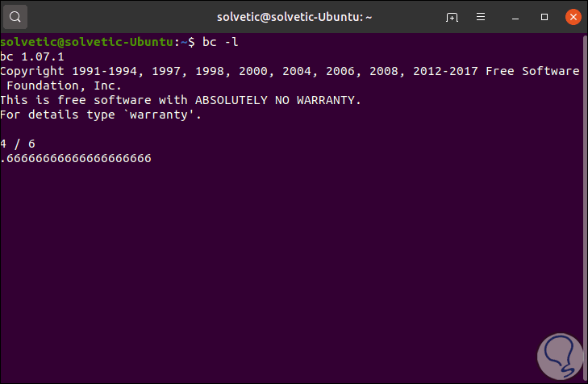Click the result .66666666666666666666
Viewport: 588px width, 384px height.
76,159
